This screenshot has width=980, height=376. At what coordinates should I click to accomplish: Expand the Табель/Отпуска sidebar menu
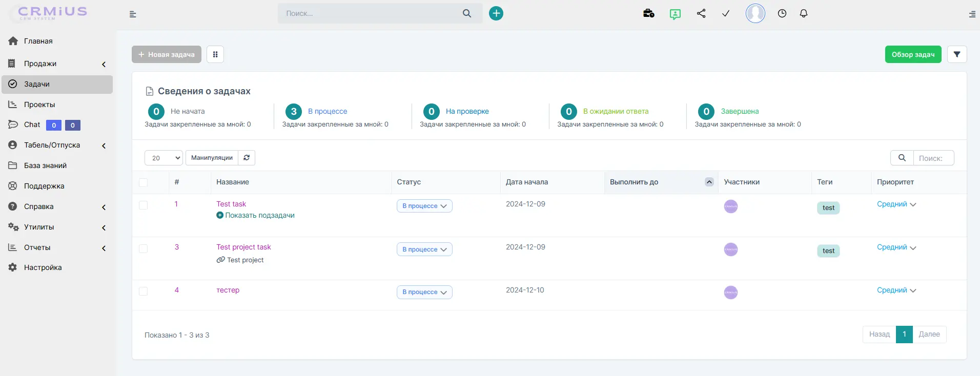point(57,145)
